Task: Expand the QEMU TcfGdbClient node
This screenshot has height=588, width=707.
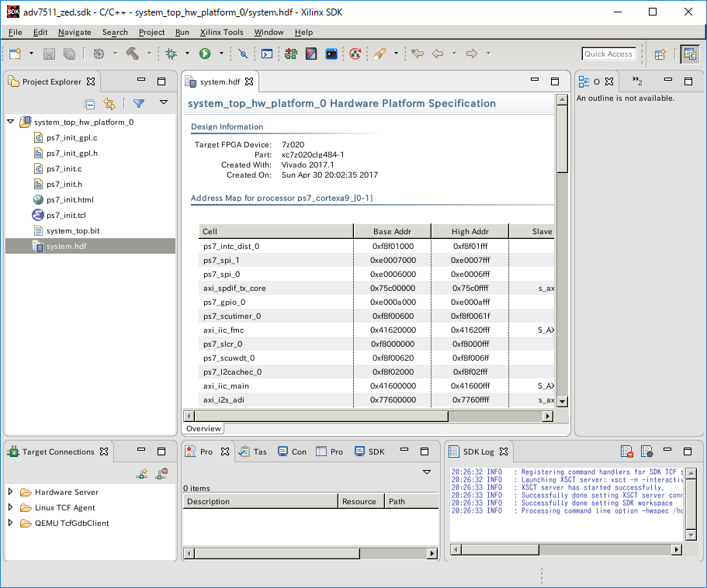Action: [11, 523]
